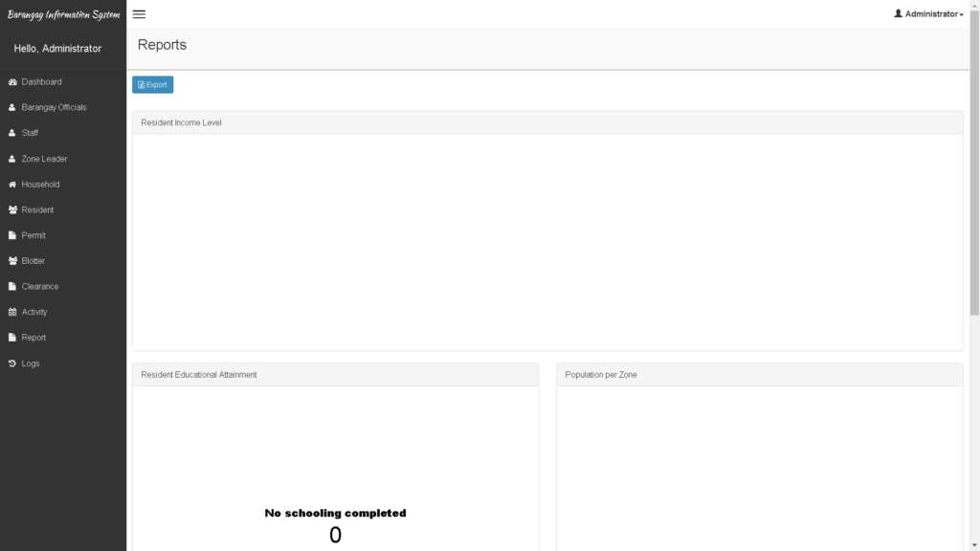Click the Resident Educational Attainment panel title
This screenshot has height=551, width=980.
pyautogui.click(x=198, y=374)
